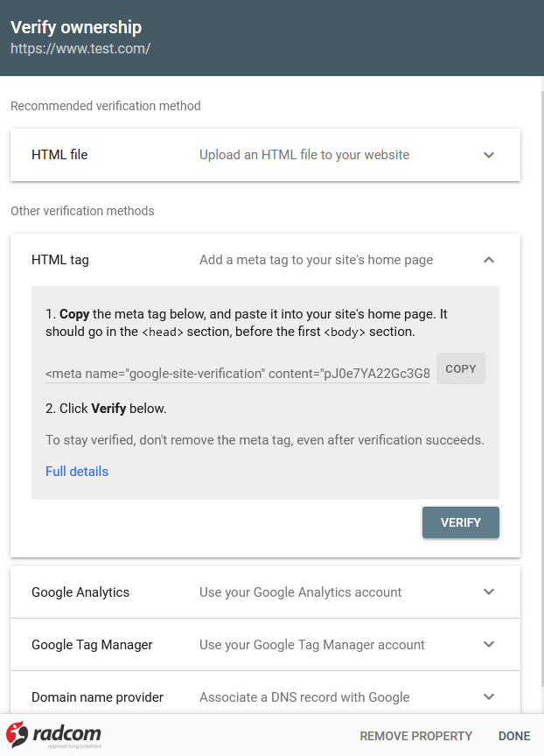Click the Domain name provider row label
Viewport: 544px width, 756px height.
click(96, 696)
